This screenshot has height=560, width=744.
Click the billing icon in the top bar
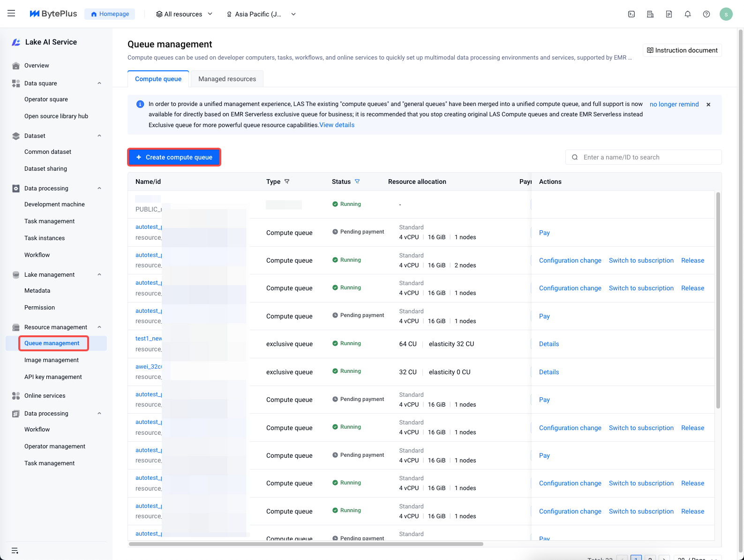click(x=669, y=14)
